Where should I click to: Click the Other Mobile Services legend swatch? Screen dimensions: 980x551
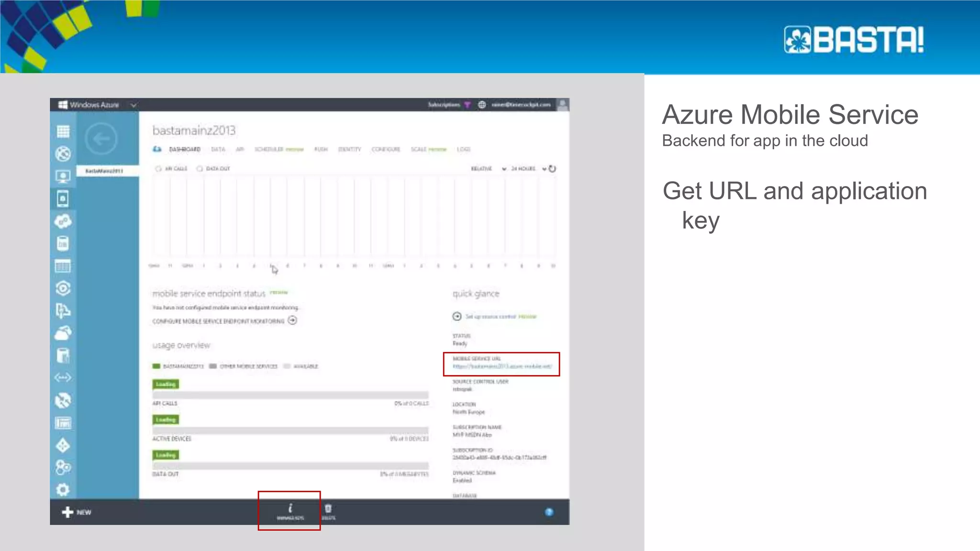pos(213,366)
